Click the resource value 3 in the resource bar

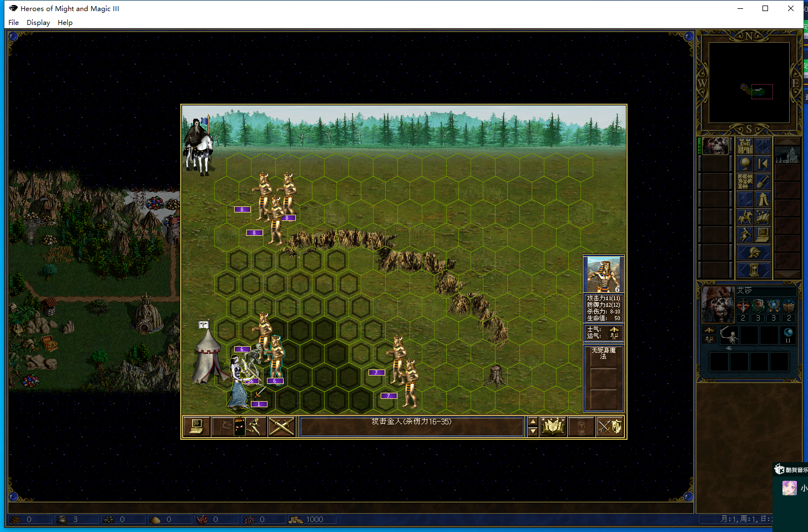point(75,520)
